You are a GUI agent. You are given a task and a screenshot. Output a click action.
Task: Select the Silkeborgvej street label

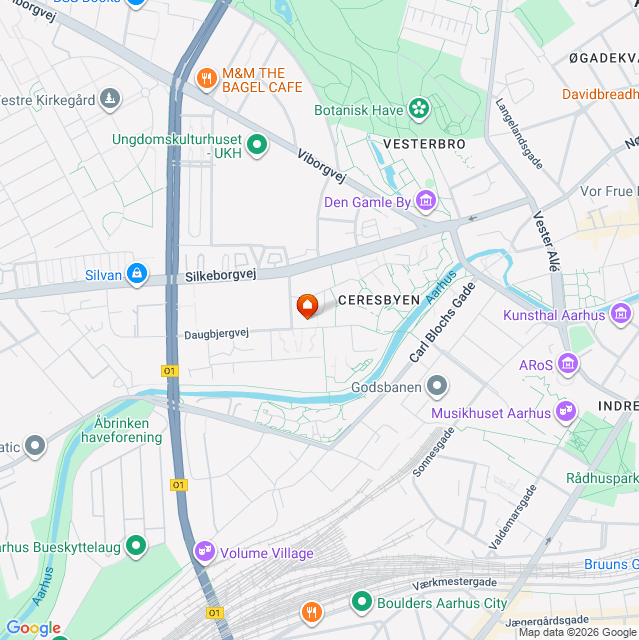pos(221,276)
